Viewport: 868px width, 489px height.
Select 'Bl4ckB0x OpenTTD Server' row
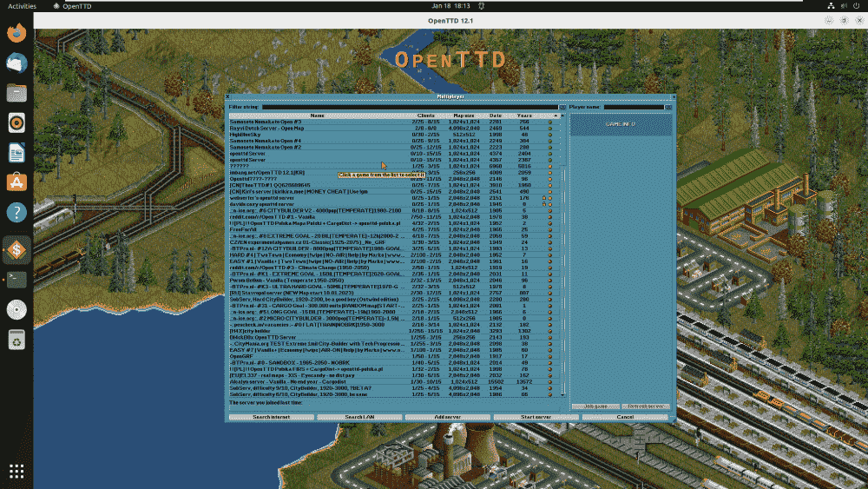pos(394,337)
